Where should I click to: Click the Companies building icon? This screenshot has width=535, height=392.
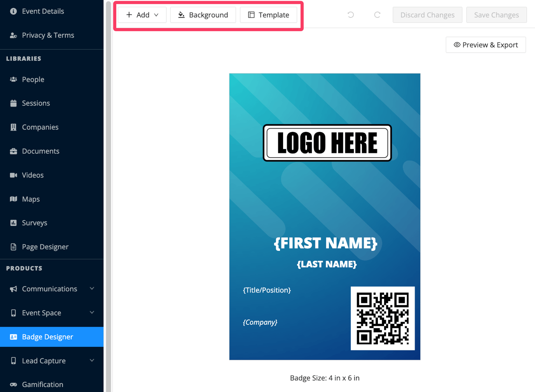coord(14,127)
